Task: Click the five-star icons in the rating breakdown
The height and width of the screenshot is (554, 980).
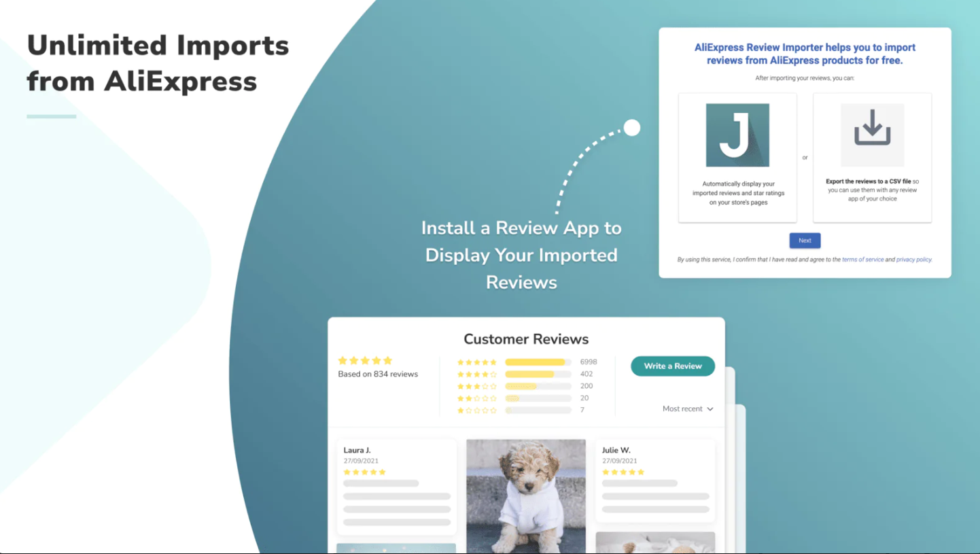Action: 477,362
